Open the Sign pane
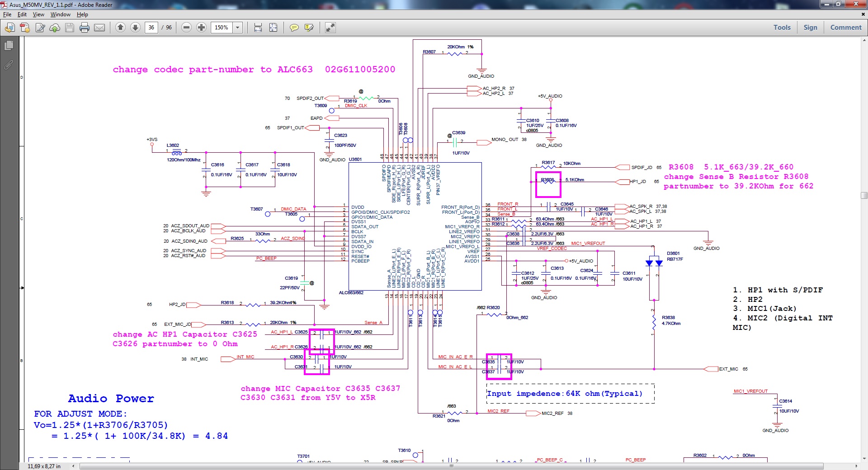Screen dimensions: 868x470 pyautogui.click(x=810, y=28)
